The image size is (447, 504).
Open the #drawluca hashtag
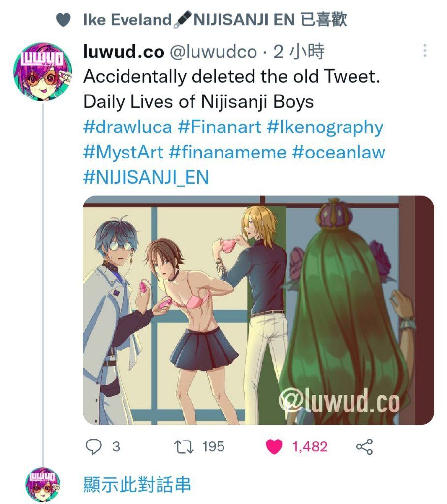128,127
